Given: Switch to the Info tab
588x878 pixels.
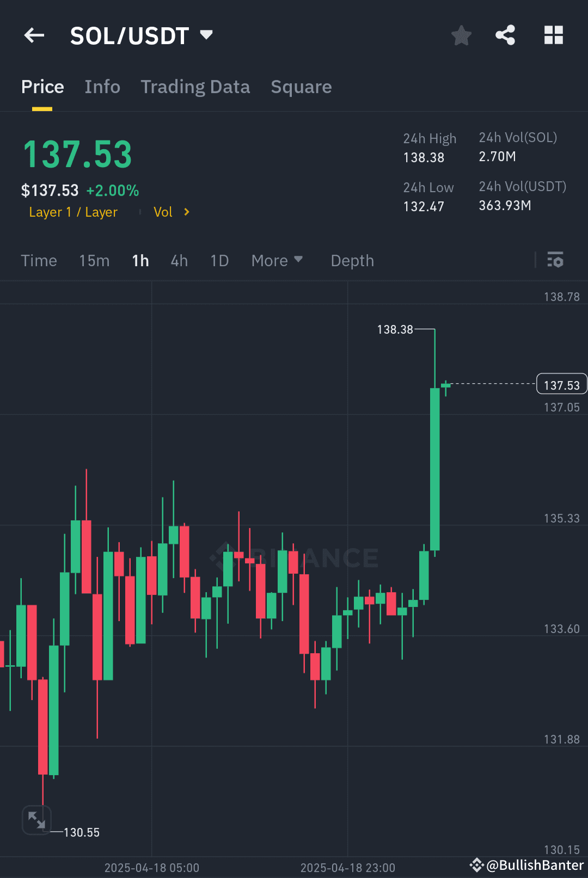Looking at the screenshot, I should pos(102,87).
